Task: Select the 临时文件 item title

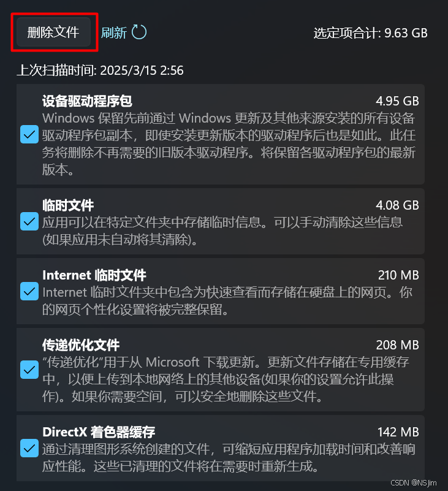Action: point(68,205)
